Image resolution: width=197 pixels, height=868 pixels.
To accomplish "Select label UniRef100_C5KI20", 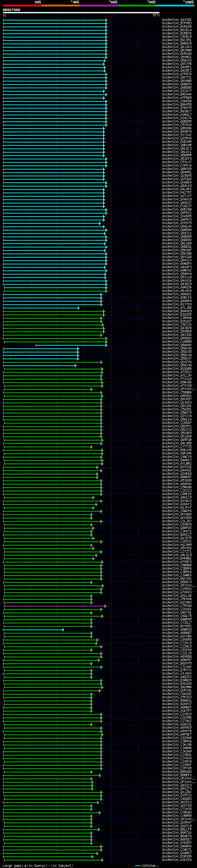I will coord(177,325).
